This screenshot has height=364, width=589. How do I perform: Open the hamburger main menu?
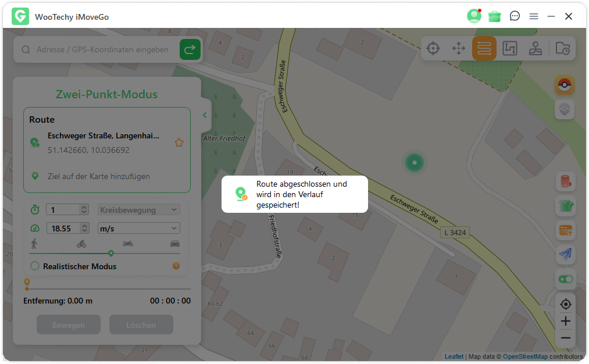[534, 16]
